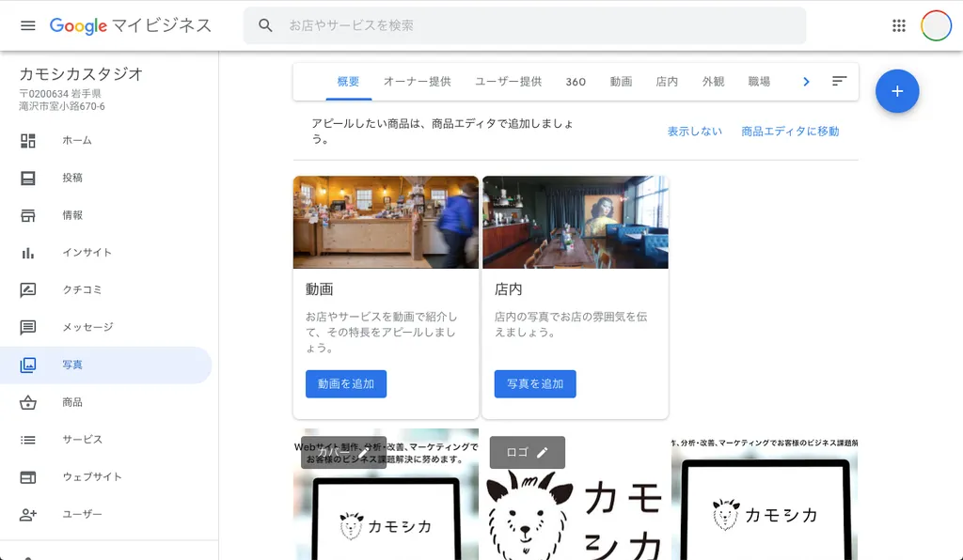
Task: Open the hamburger main menu
Action: coord(27,25)
